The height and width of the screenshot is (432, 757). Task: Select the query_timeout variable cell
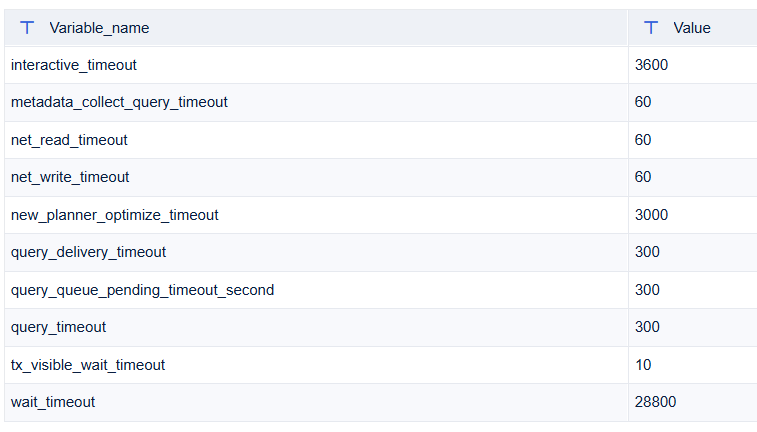[x=316, y=327]
